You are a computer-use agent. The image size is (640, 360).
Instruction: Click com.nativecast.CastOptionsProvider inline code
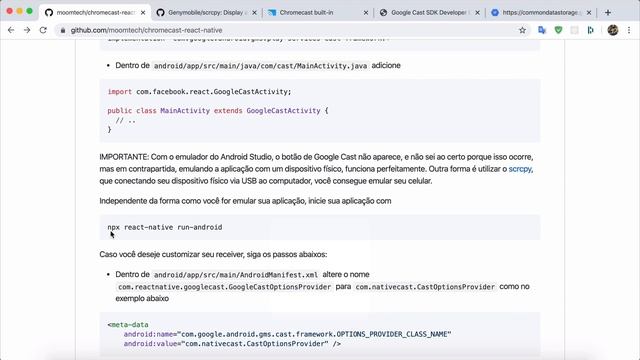click(425, 287)
